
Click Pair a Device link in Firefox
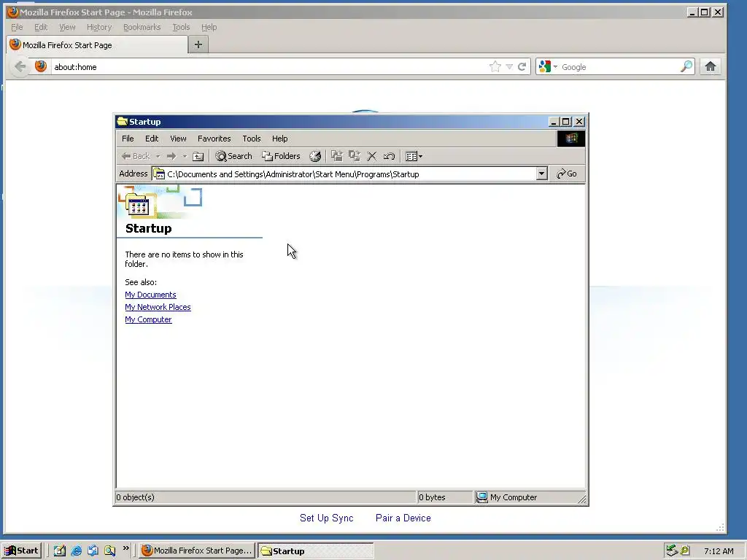point(403,518)
